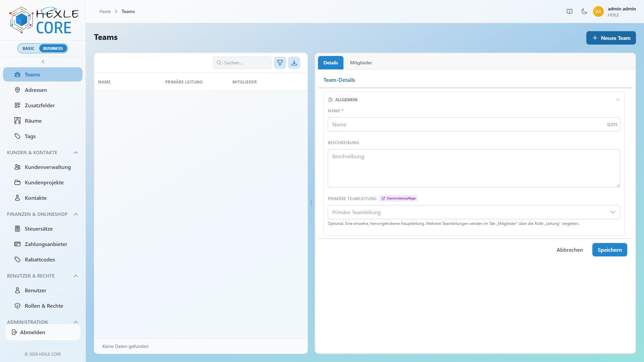Viewport: 644px width, 362px height.
Task: Click the panel splitter handle dots
Action: click(311, 203)
